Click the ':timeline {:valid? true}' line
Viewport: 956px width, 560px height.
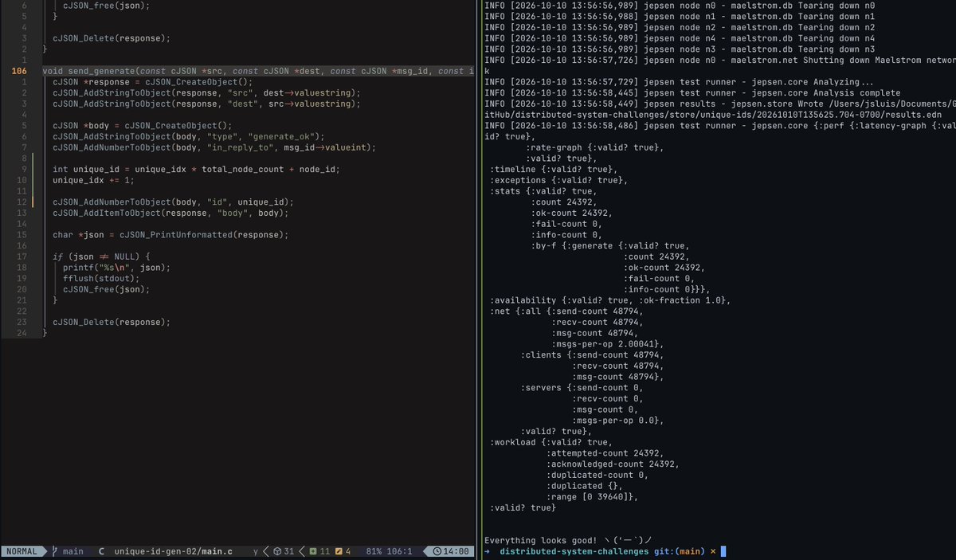(x=553, y=170)
